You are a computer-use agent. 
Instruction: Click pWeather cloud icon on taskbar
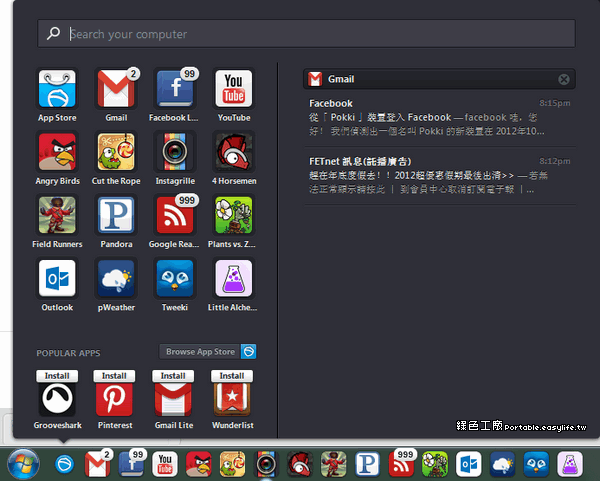click(x=502, y=464)
